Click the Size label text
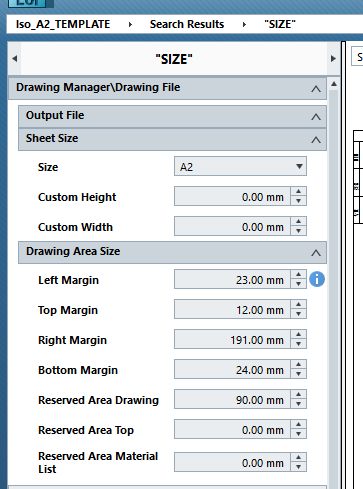Image resolution: width=363 pixels, height=489 pixels. 48,167
